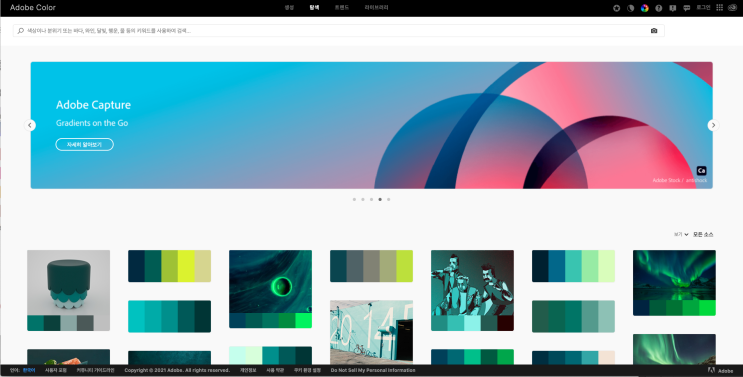
Task: Show next banner with right arrow
Action: tap(713, 125)
